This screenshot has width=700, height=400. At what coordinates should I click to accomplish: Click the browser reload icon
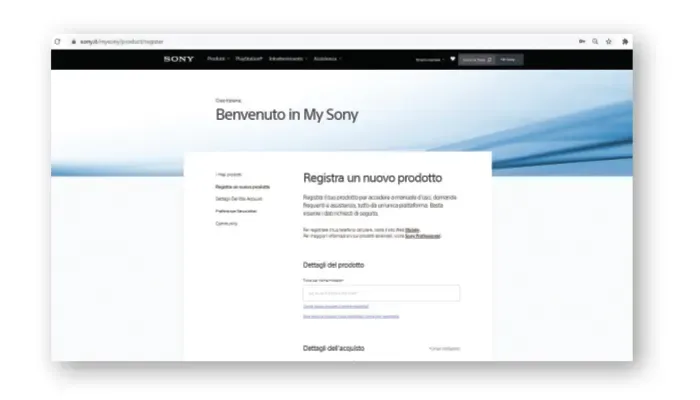(x=58, y=41)
